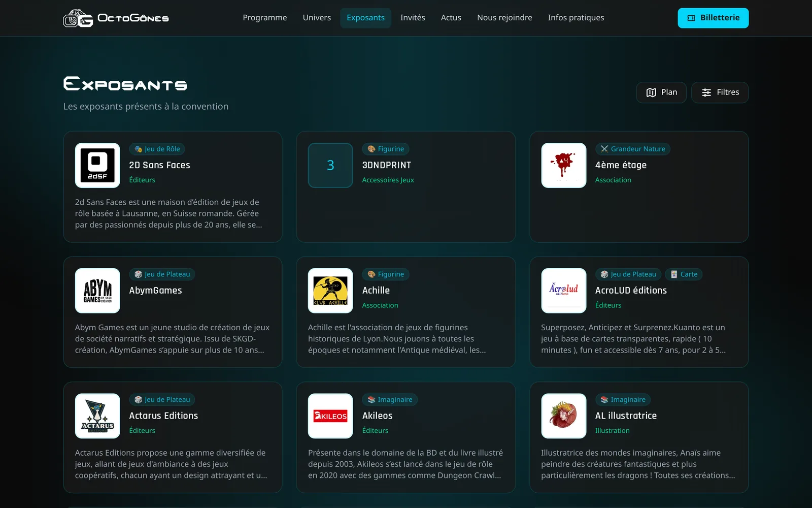
Task: Click Accessoires Jeux under 3DNDPRINT
Action: point(388,180)
